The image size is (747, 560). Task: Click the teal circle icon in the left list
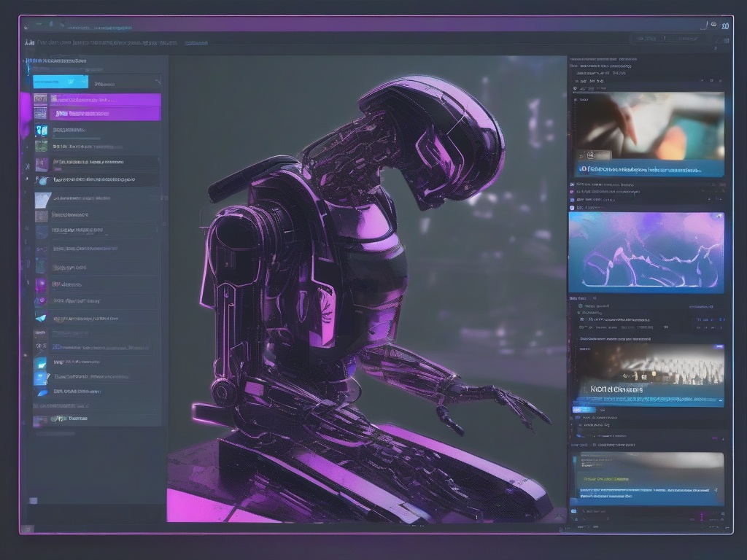click(x=42, y=181)
